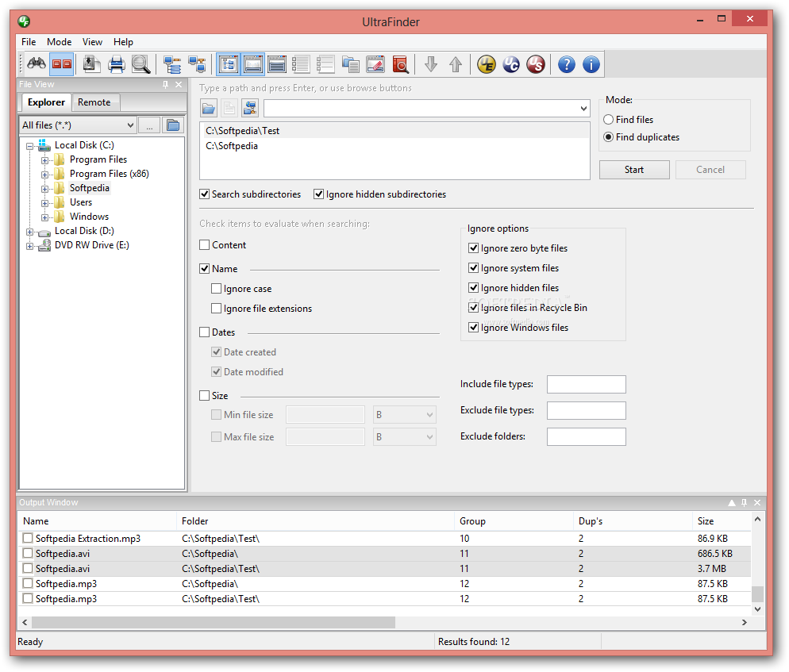Click the save results toolbar icon

[91, 64]
